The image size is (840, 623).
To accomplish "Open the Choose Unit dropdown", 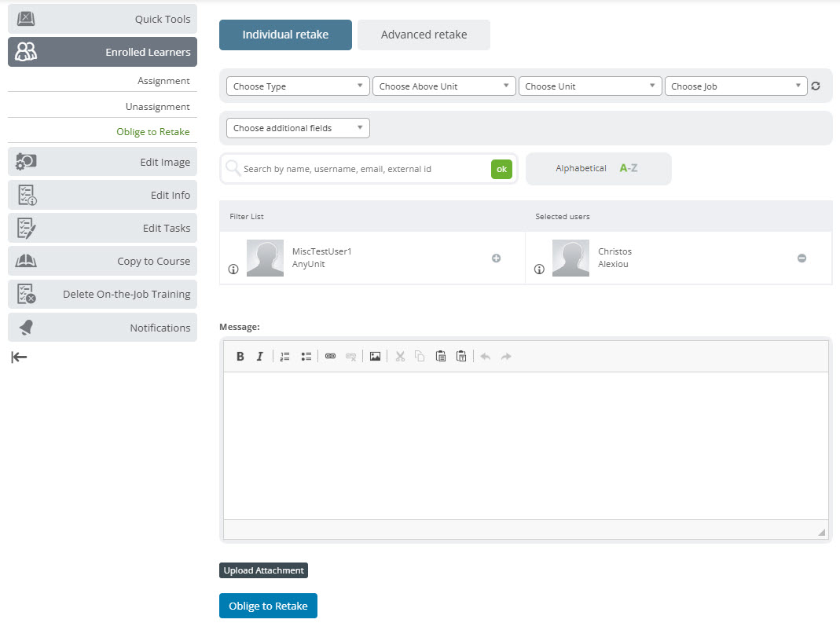I will (590, 86).
